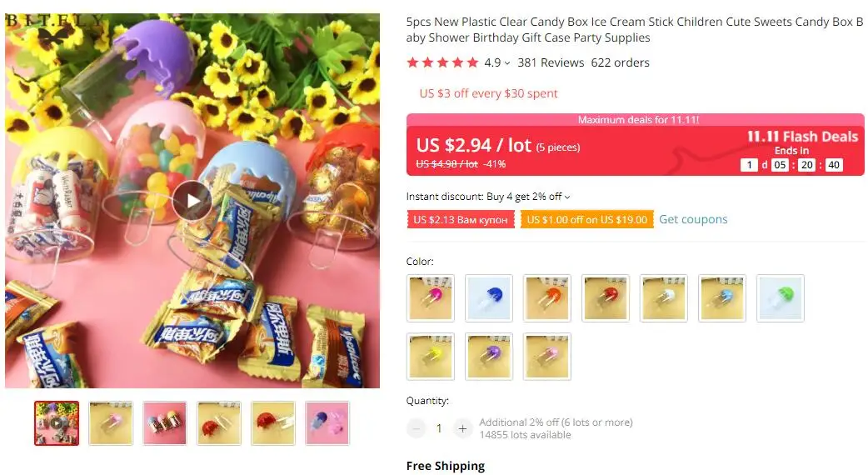This screenshot has height=475, width=868.
Task: Click the Get coupons link
Action: pos(693,219)
